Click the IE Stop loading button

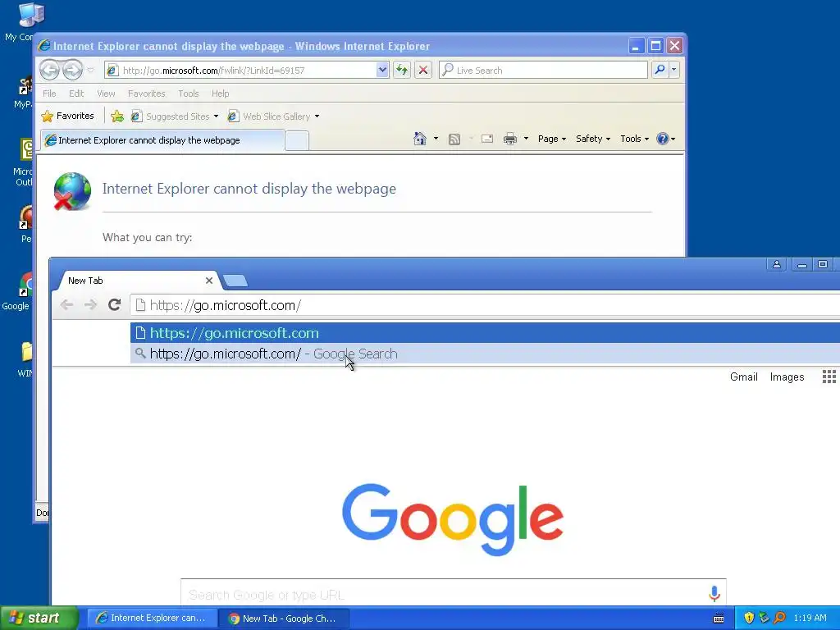(x=423, y=71)
